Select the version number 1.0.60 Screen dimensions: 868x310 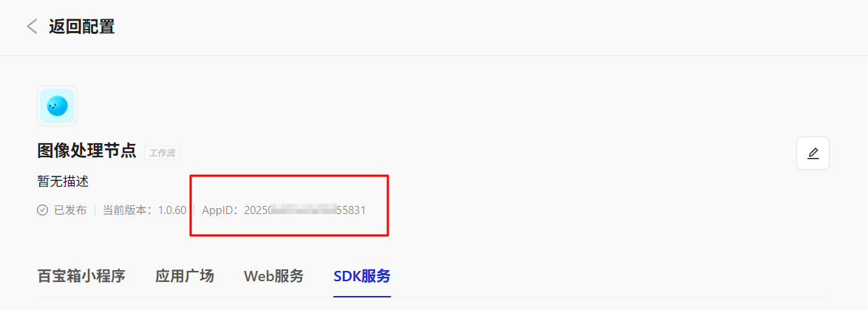click(x=172, y=210)
